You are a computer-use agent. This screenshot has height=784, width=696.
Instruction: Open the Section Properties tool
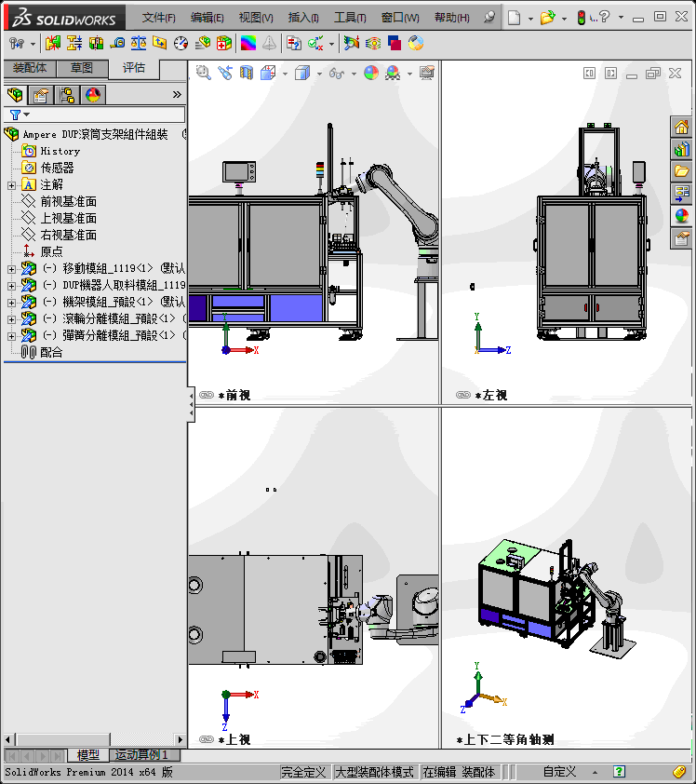point(160,44)
